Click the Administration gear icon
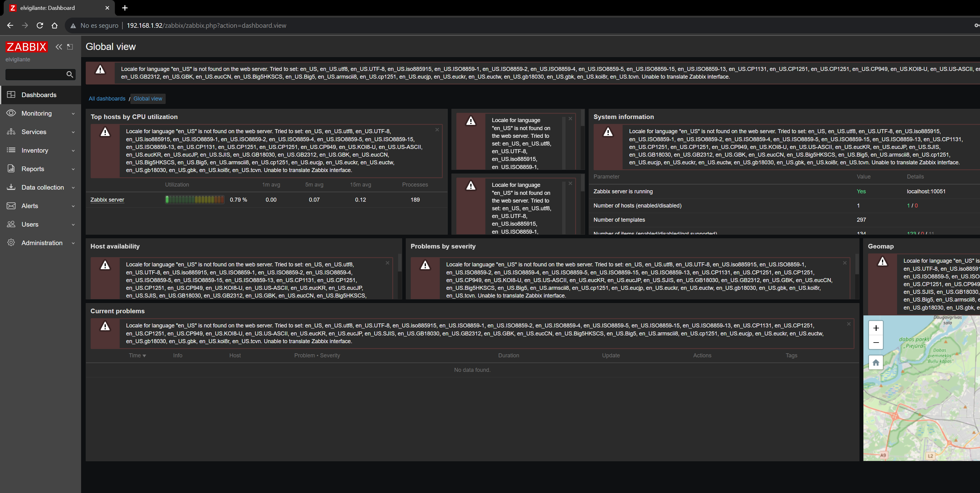Viewport: 980px width, 493px height. pyautogui.click(x=11, y=242)
